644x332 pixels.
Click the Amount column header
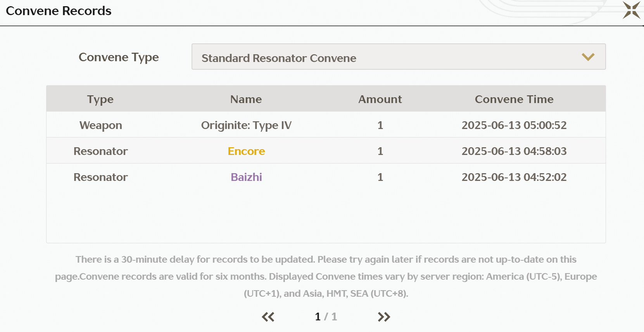pos(380,99)
